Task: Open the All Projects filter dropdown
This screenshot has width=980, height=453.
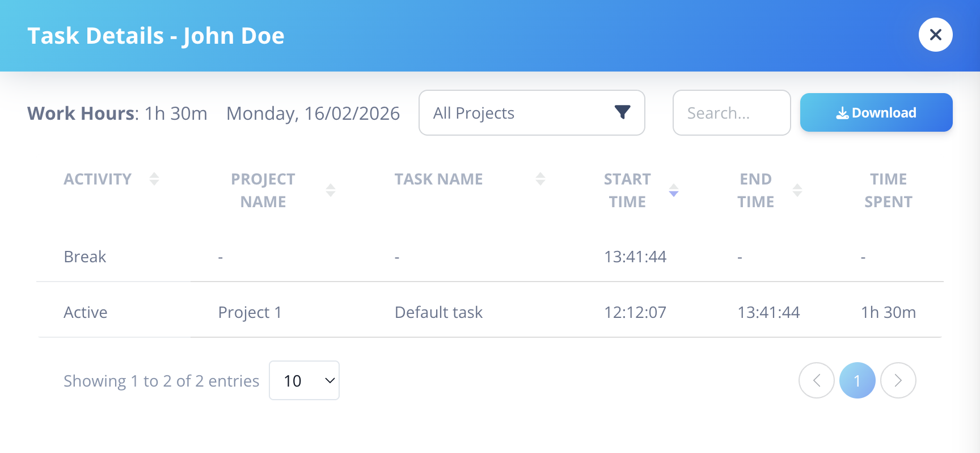Action: tap(531, 113)
